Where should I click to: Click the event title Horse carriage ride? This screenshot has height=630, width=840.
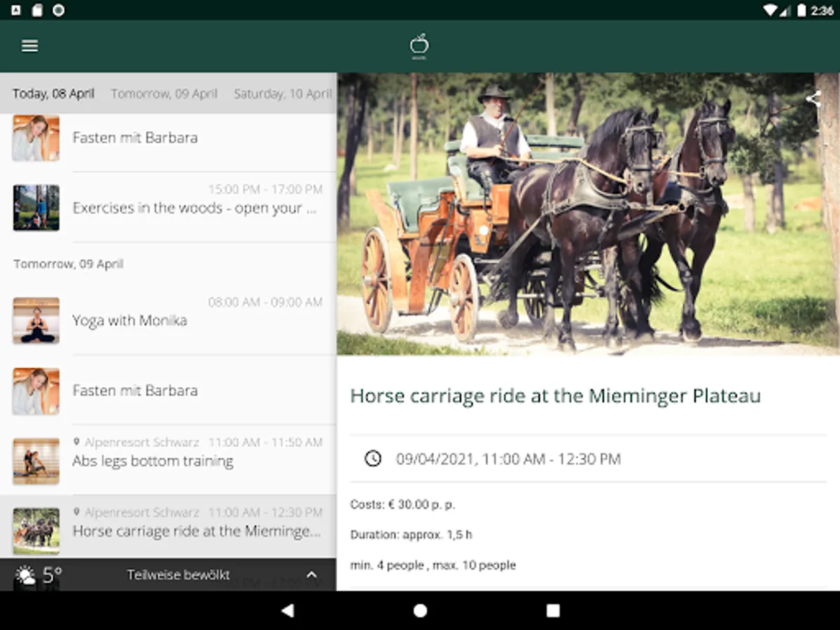(555, 396)
